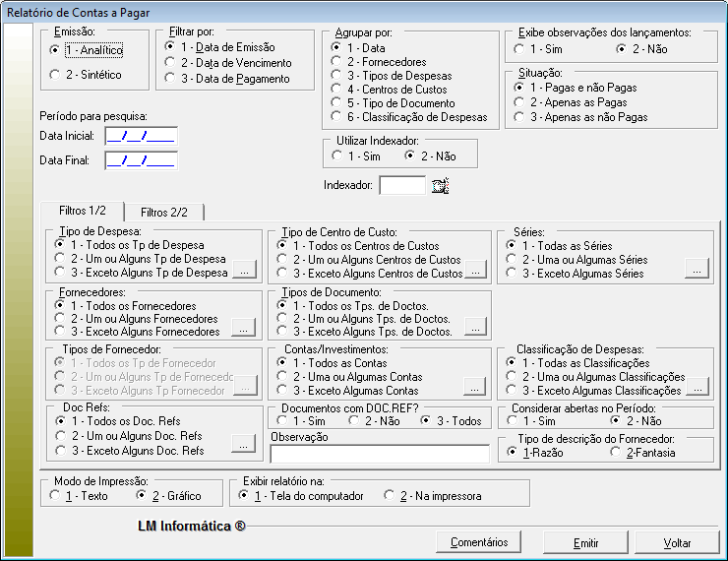This screenshot has height=561, width=728.
Task: Choose 1 - Texto print mode
Action: click(54, 496)
